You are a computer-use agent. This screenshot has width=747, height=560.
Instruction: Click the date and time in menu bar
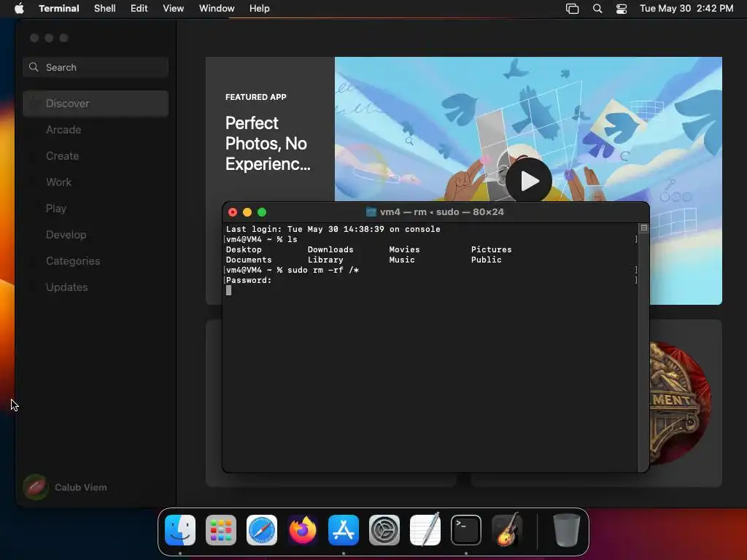click(x=686, y=9)
